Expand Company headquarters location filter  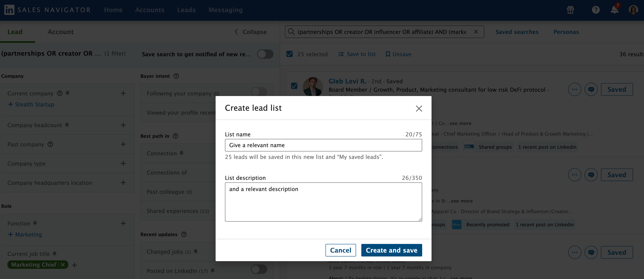[x=123, y=183]
